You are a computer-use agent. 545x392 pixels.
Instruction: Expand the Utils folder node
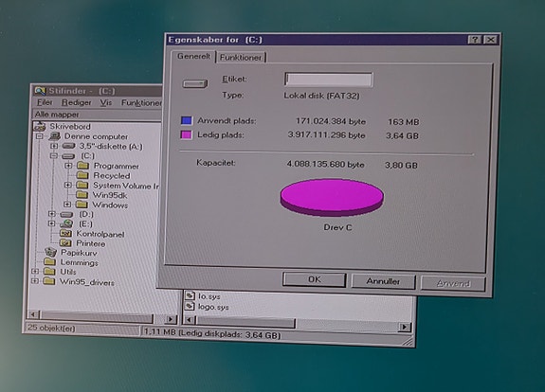[35, 271]
